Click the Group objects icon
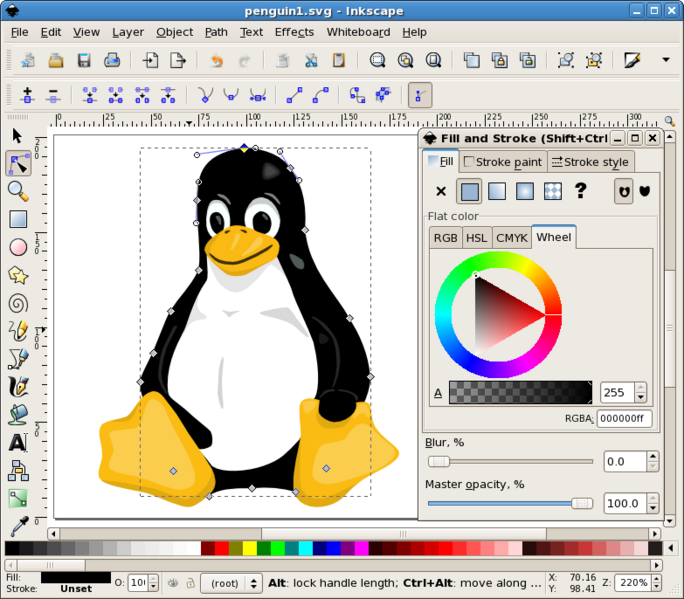Screen dimensions: 684x599 tap(566, 60)
